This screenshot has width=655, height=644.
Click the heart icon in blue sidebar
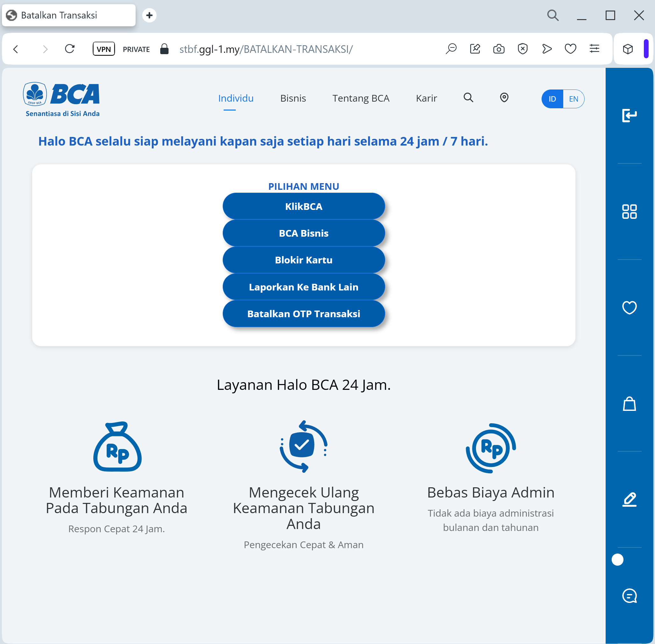click(629, 307)
